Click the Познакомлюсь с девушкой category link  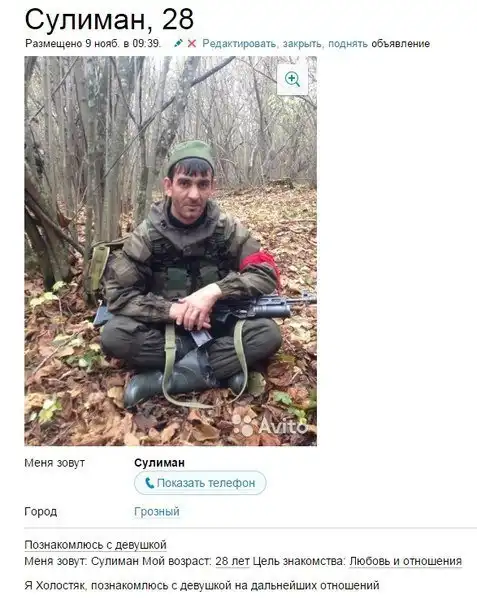pyautogui.click(x=96, y=545)
